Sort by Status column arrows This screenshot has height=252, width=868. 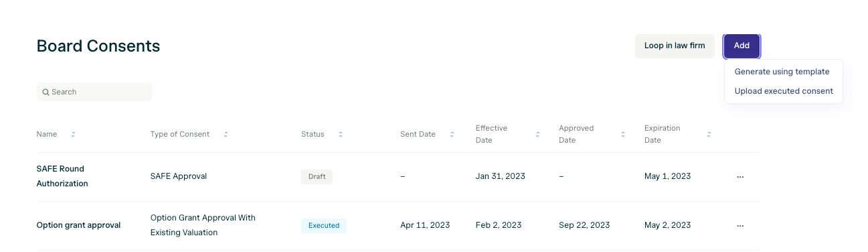[340, 134]
